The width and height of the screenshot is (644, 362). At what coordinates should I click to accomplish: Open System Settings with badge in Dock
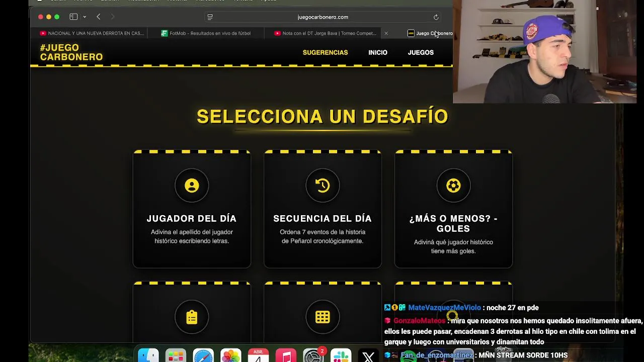[x=314, y=356]
